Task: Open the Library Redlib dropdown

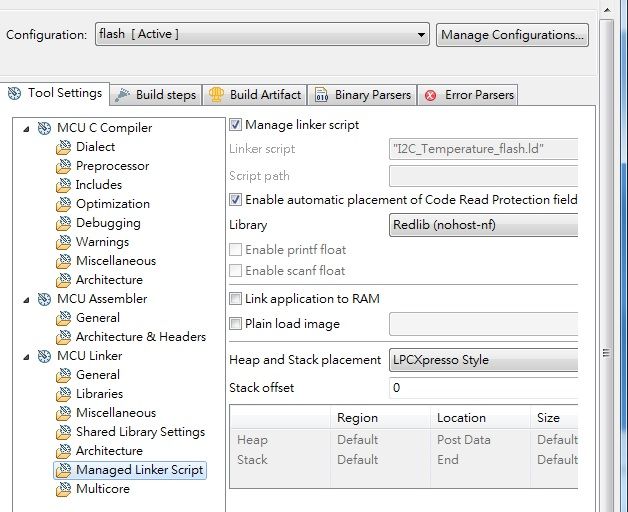Action: pos(484,225)
